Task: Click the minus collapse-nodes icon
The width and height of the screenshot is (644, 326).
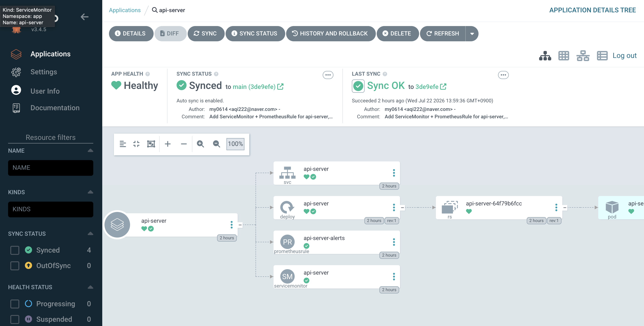Action: (x=184, y=144)
